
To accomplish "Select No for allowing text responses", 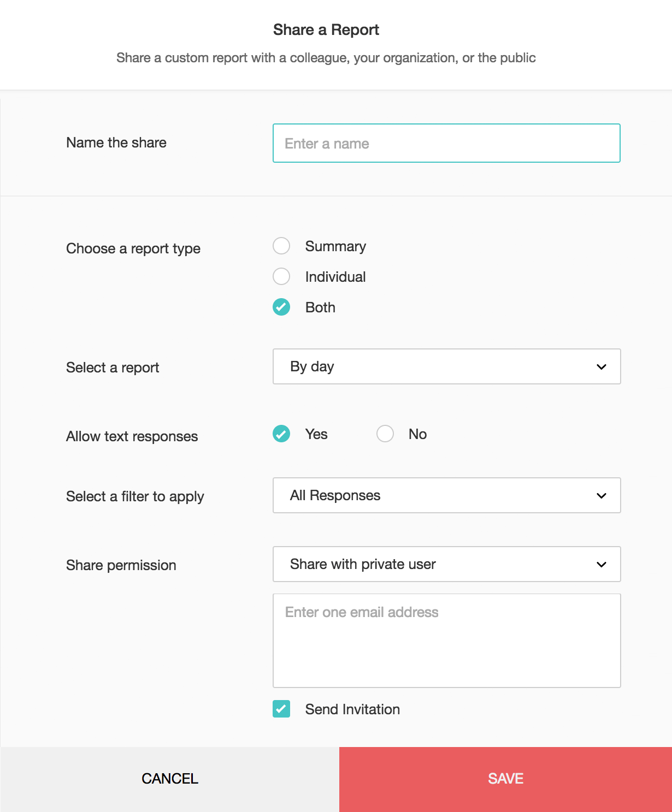I will pyautogui.click(x=385, y=434).
